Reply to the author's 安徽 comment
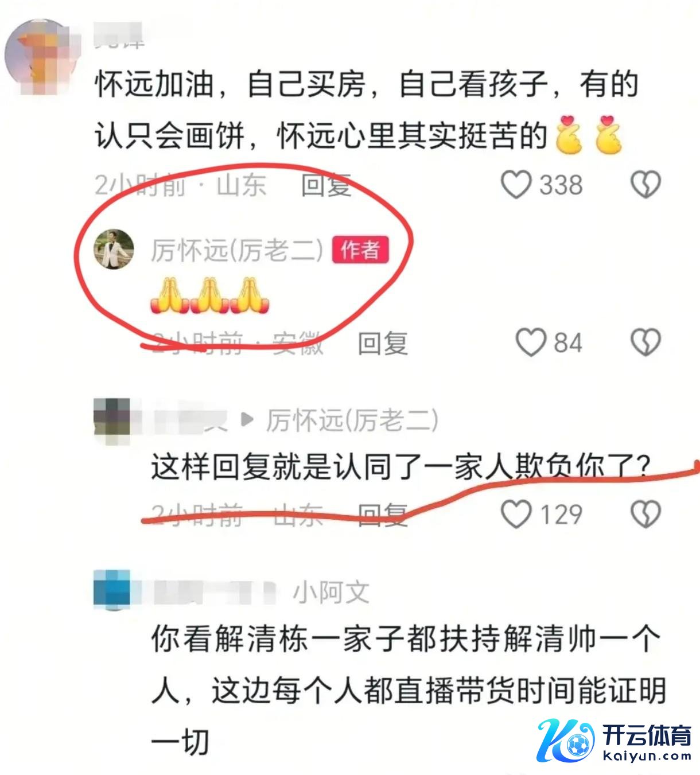 pos(383,343)
